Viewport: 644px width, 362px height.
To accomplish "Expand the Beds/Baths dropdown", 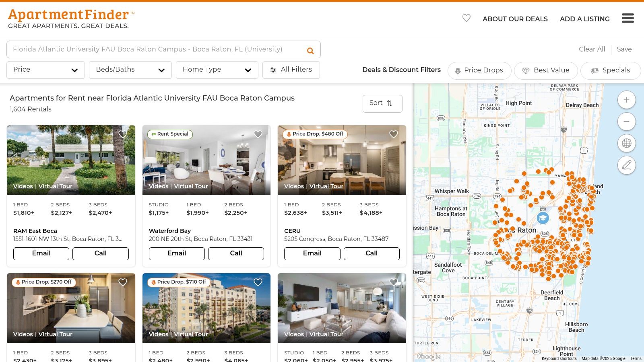I will click(130, 70).
